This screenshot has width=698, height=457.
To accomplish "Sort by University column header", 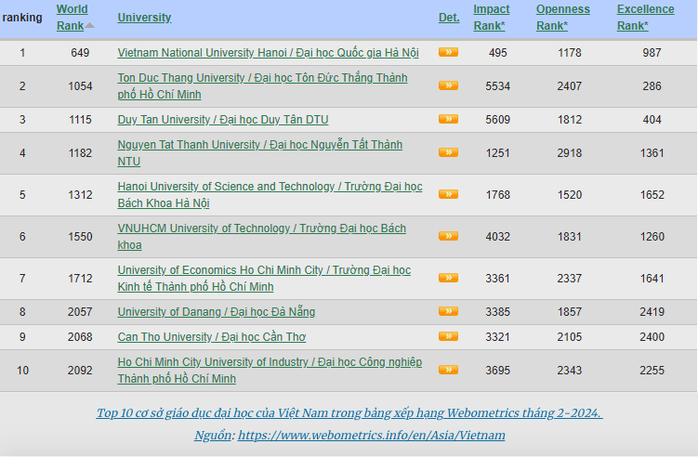I will [x=144, y=17].
